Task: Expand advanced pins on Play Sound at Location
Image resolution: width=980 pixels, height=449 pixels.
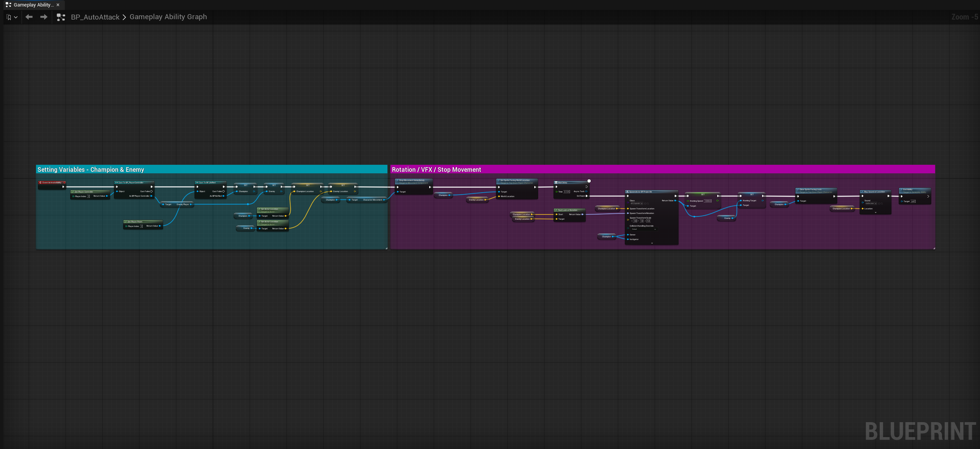Action: click(875, 212)
